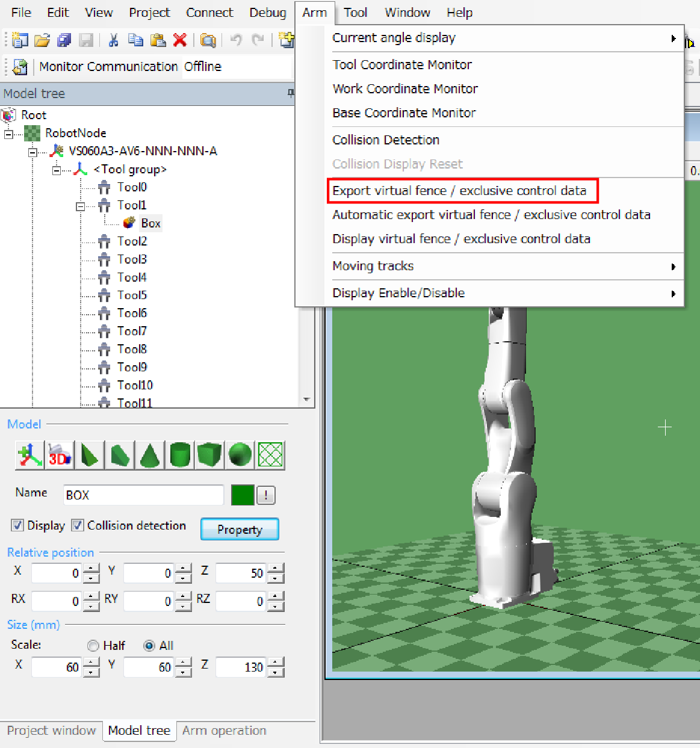Click the scissors cut icon in toolbar
The width and height of the screenshot is (700, 748).
[113, 40]
